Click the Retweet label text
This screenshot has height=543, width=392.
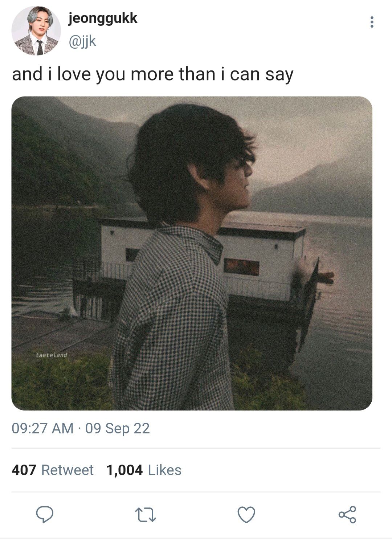(x=68, y=470)
